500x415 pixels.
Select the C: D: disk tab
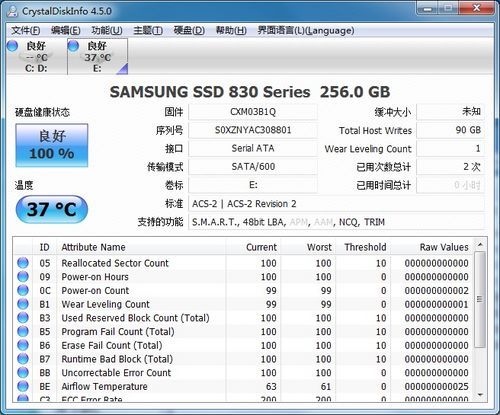(36, 57)
